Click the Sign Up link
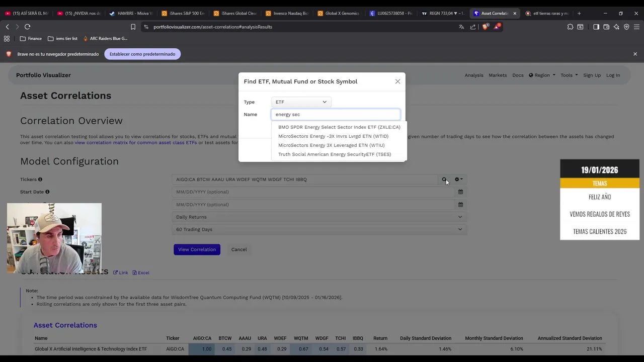 point(592,75)
